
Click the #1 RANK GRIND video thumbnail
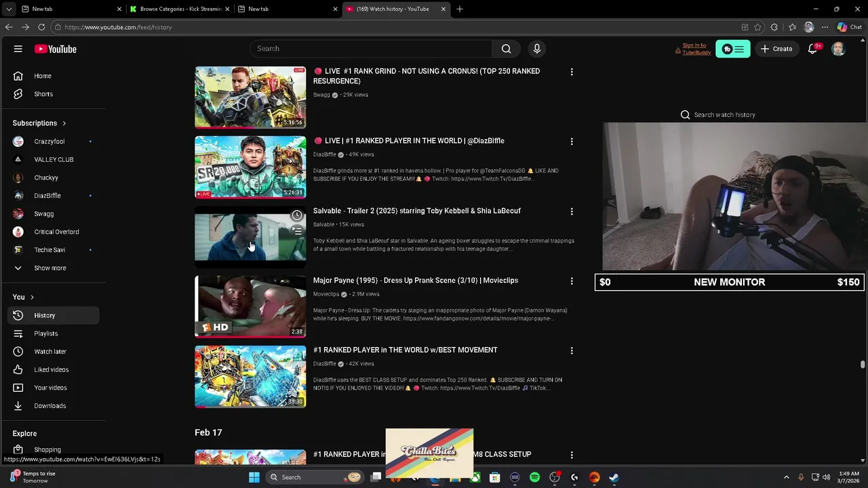point(250,98)
